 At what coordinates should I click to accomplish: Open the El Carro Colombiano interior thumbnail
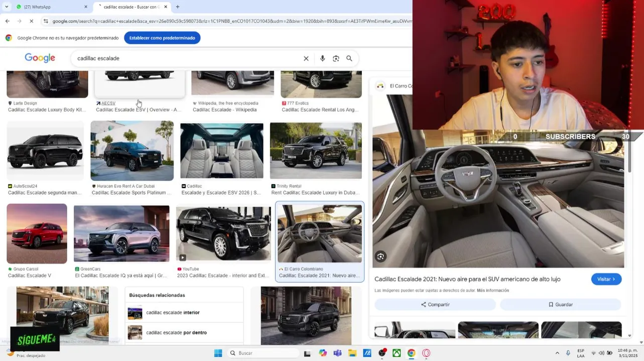coord(320,234)
